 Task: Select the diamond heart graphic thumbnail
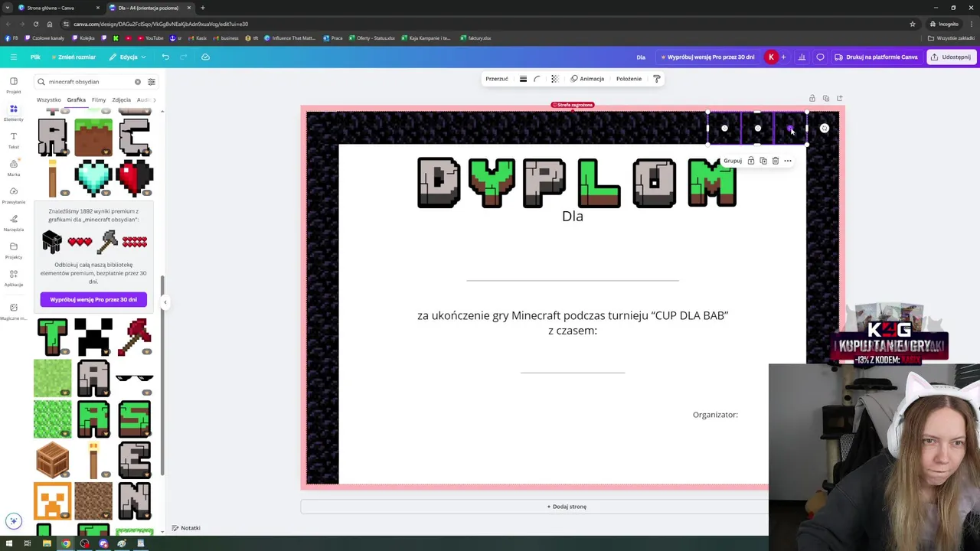[x=93, y=178]
